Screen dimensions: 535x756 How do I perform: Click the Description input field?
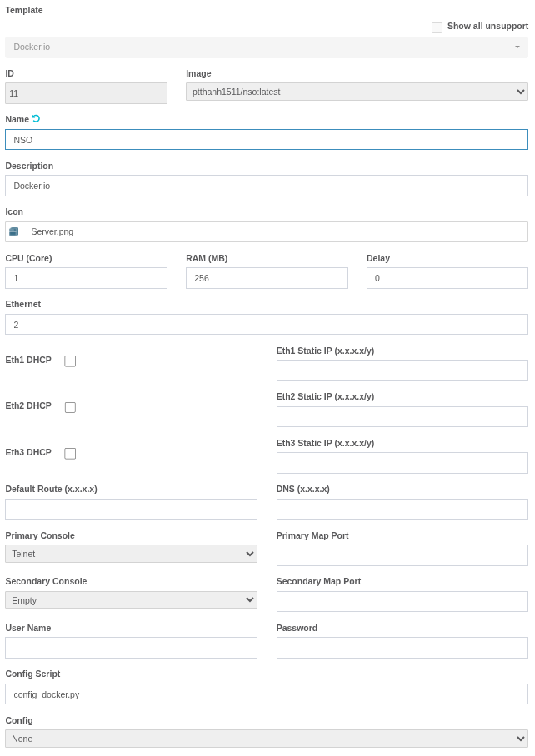[267, 186]
